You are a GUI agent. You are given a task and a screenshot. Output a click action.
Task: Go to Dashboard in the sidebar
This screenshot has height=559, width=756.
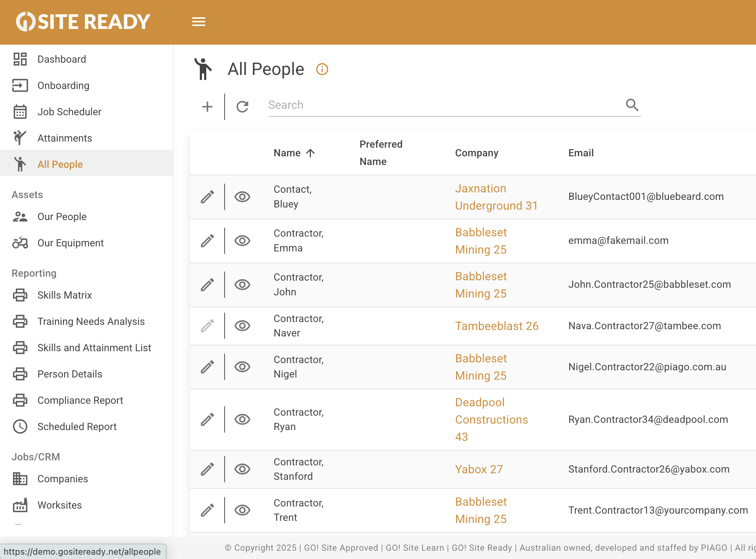[86, 59]
